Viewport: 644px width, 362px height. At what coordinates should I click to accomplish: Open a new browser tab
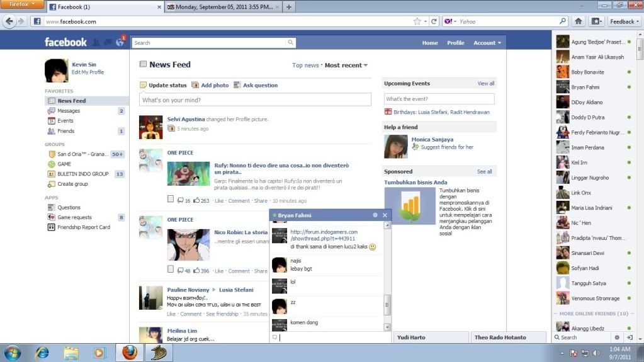click(289, 7)
